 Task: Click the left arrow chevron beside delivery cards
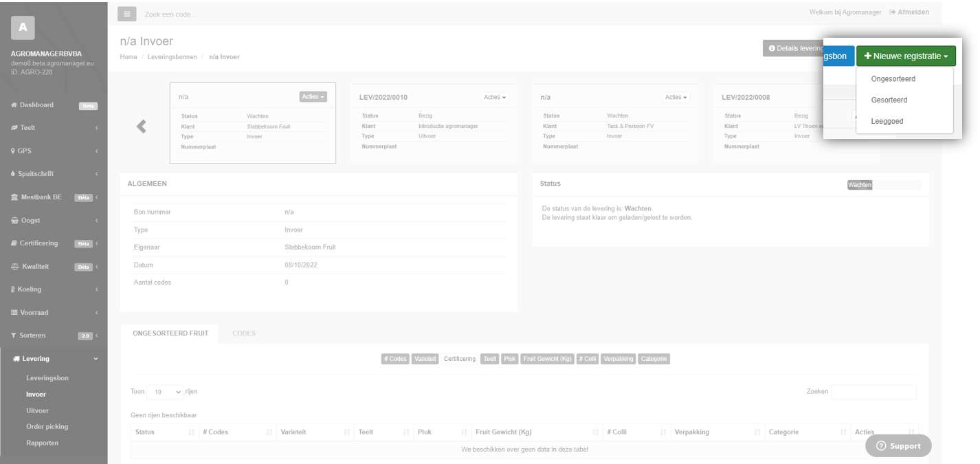click(x=142, y=126)
